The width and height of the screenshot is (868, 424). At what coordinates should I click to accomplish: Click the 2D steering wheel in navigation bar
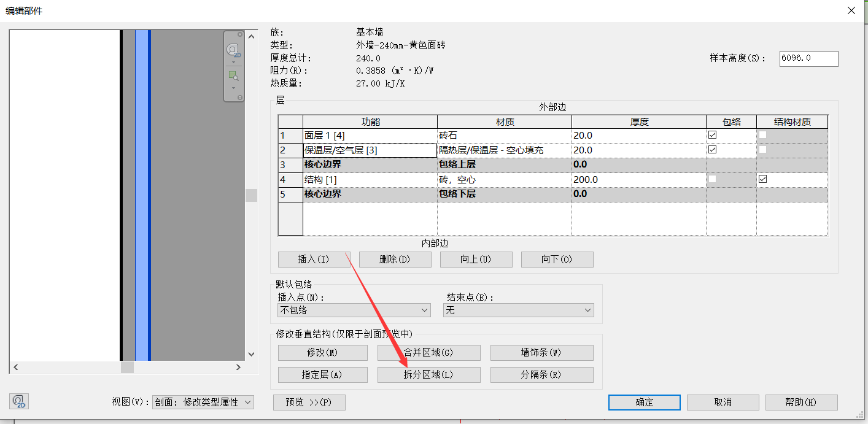click(x=233, y=50)
